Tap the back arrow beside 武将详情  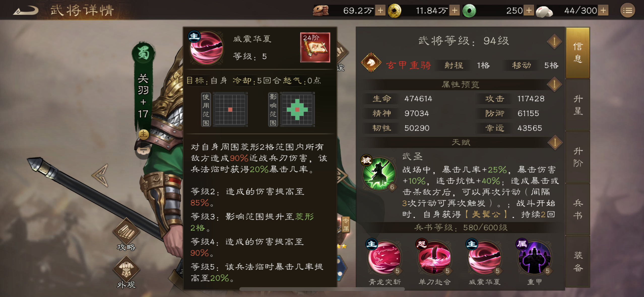click(26, 11)
